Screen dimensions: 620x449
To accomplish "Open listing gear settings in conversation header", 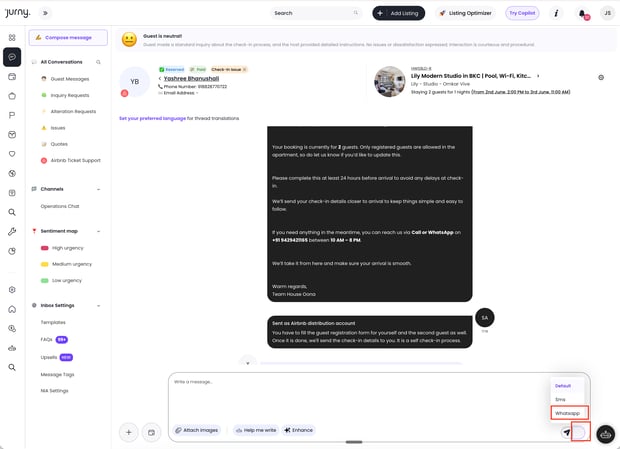I will click(x=601, y=77).
